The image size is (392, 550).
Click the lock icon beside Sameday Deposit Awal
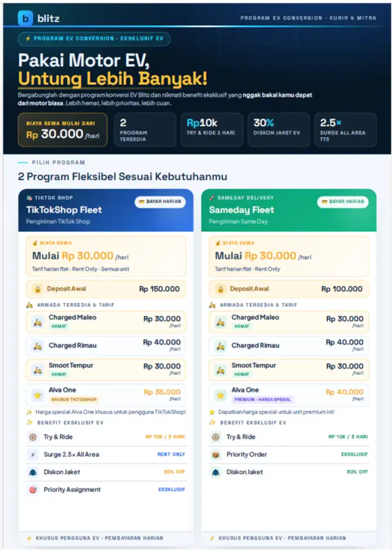coord(220,289)
